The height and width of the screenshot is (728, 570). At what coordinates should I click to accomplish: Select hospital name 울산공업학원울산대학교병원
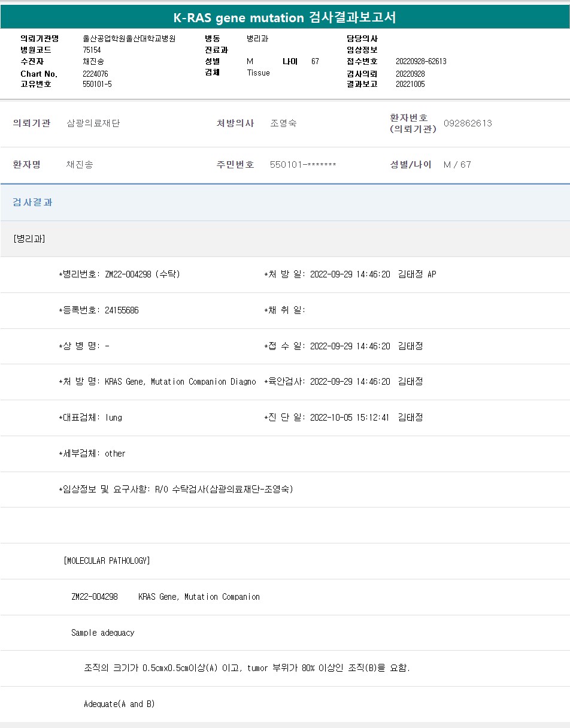pyautogui.click(x=129, y=38)
